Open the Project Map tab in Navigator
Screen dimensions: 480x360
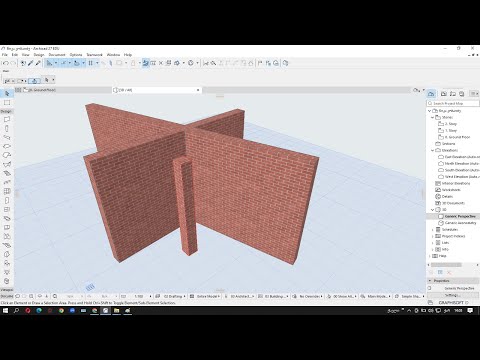coord(431,94)
